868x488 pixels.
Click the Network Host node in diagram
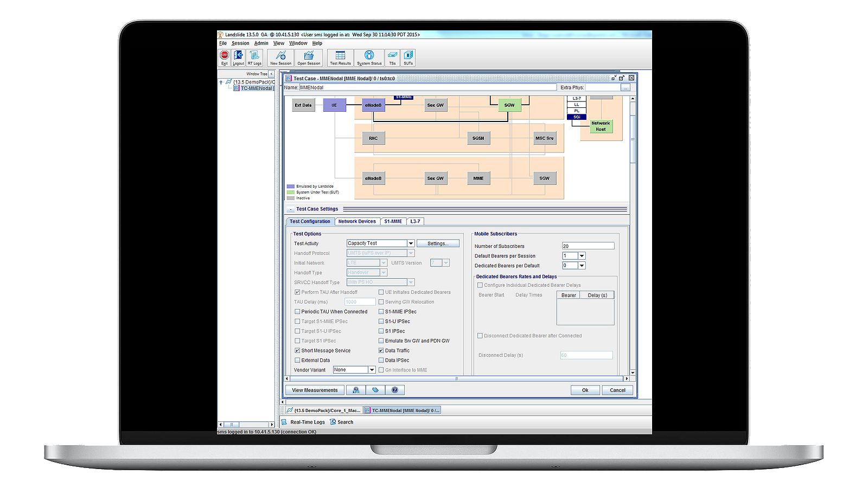pos(601,126)
